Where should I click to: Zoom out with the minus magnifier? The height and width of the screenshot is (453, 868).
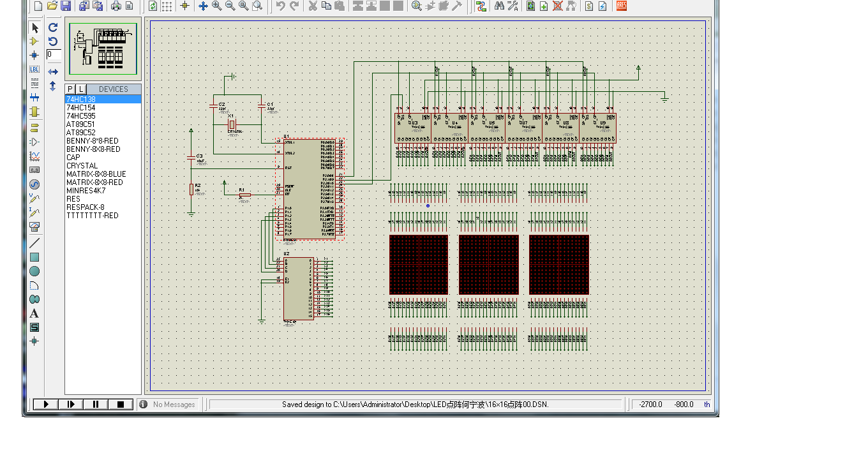pos(230,6)
